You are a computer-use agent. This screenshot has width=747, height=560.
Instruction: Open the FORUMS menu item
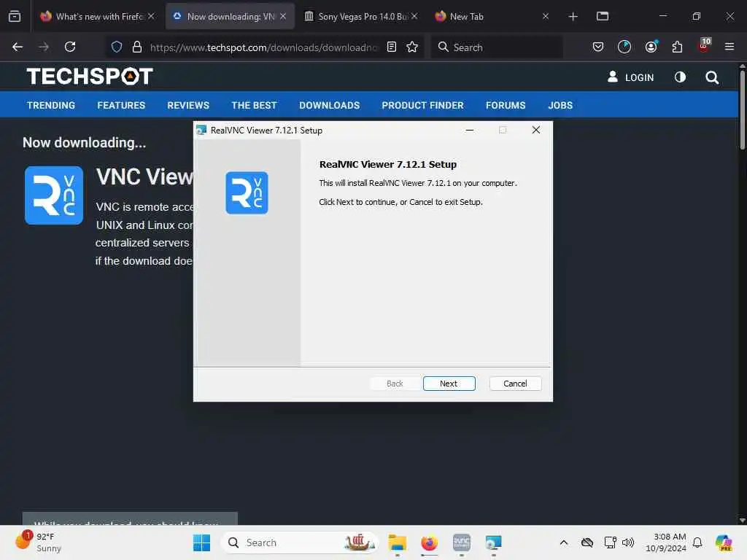pyautogui.click(x=506, y=105)
